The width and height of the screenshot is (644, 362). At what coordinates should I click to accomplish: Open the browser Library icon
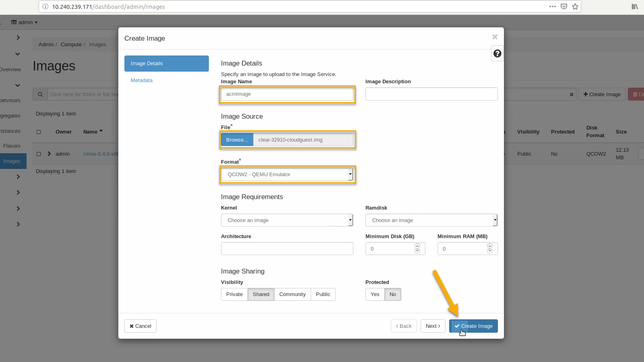635,6
